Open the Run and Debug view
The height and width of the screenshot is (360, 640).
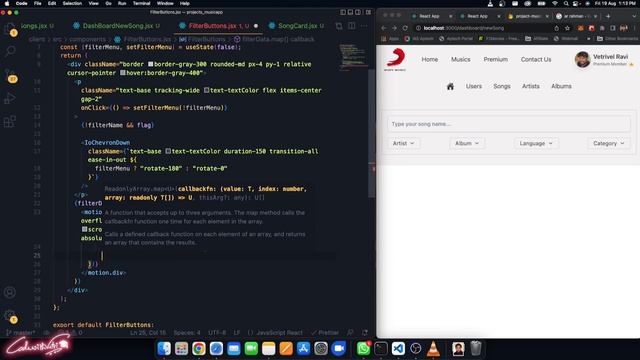tap(10, 98)
